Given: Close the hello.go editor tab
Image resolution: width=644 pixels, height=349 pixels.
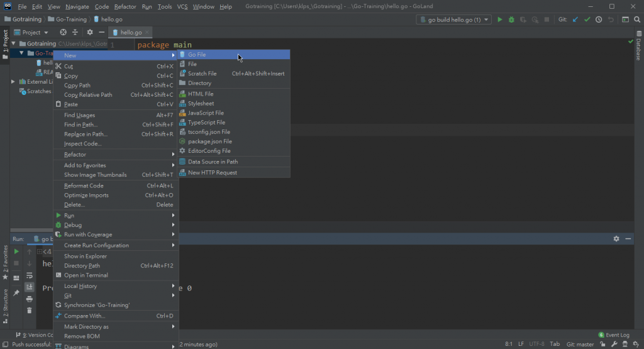Looking at the screenshot, I should [x=147, y=33].
